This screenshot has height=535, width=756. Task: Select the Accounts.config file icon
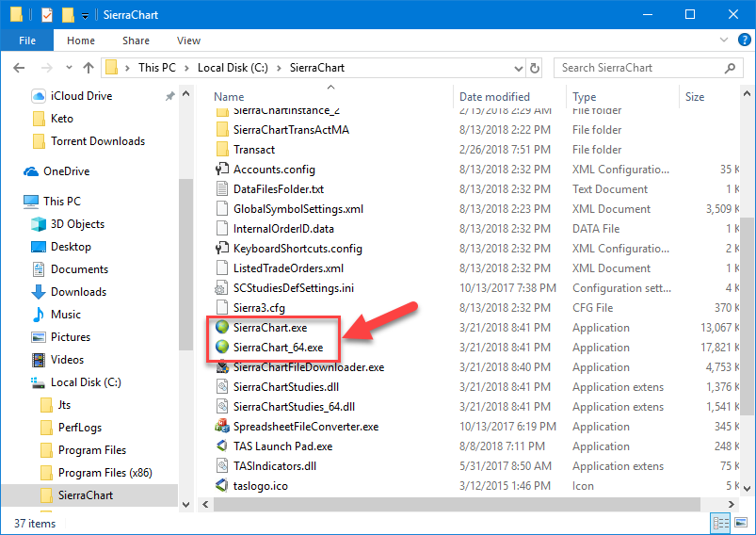click(222, 170)
